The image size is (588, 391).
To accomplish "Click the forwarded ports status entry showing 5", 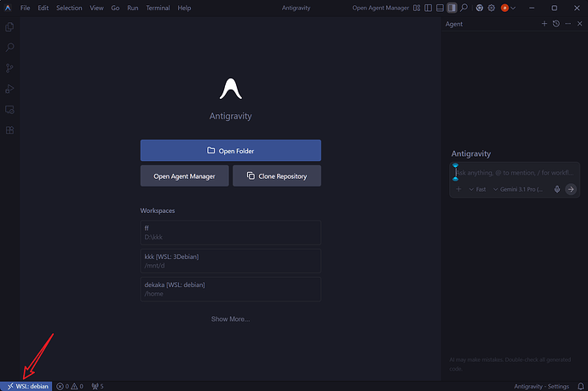I will (97, 386).
